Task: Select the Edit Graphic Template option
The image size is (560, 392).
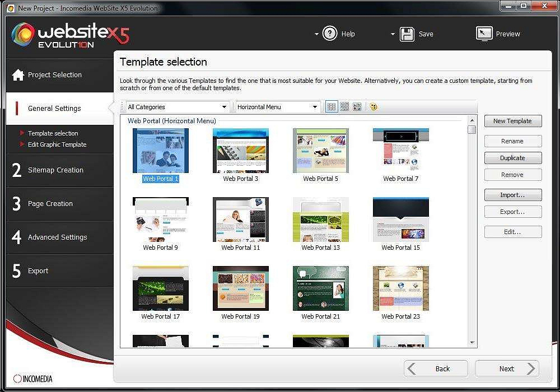Action: point(58,144)
